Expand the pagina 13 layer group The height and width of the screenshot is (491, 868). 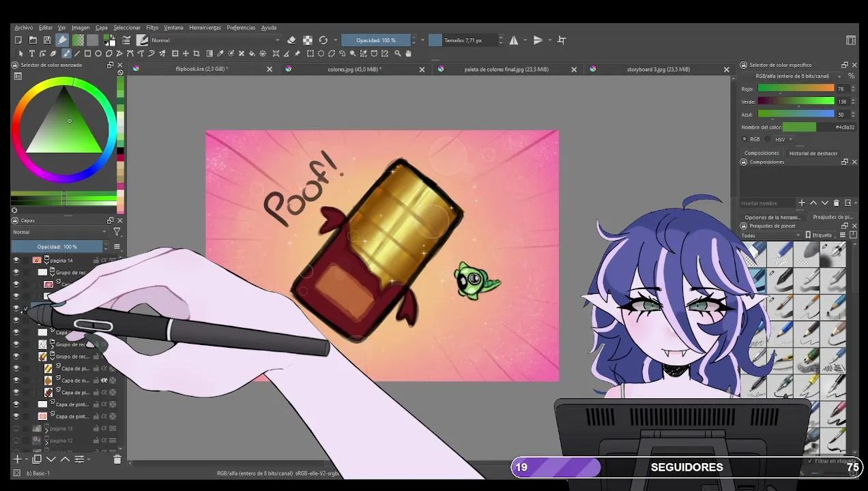46,431
